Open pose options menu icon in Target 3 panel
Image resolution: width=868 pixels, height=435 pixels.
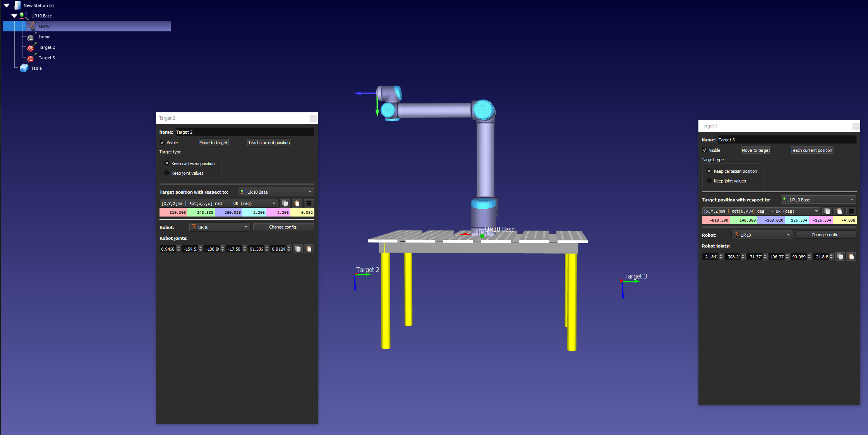(x=851, y=211)
